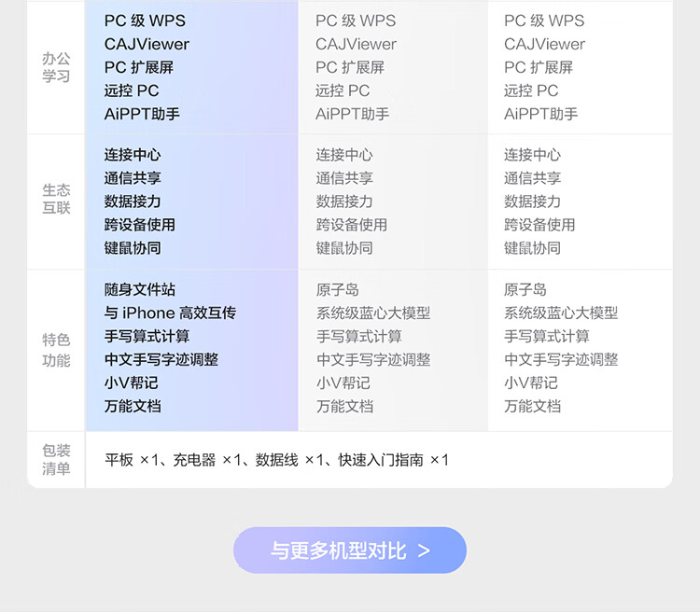This screenshot has width=700, height=612.
Task: Click bold 万能文档 in blue column
Action: pyautogui.click(x=133, y=406)
